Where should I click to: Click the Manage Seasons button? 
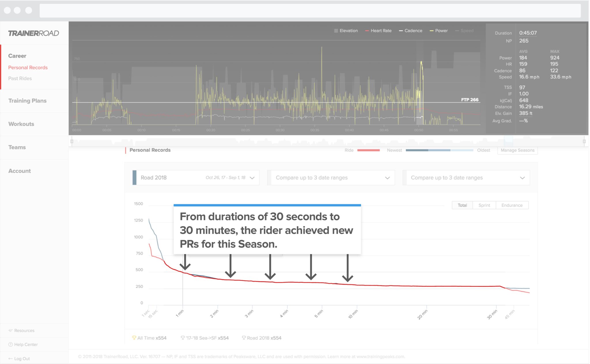pos(517,150)
